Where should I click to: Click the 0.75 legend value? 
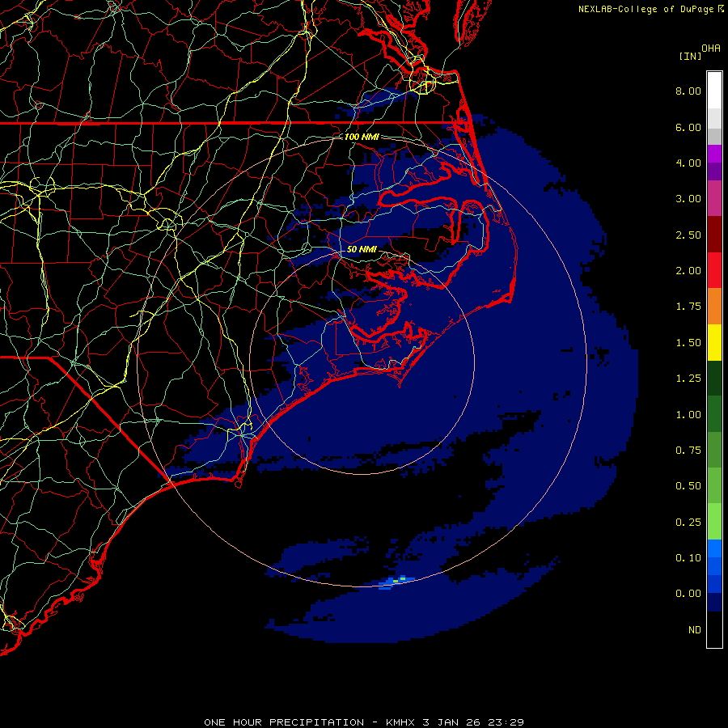tap(688, 451)
